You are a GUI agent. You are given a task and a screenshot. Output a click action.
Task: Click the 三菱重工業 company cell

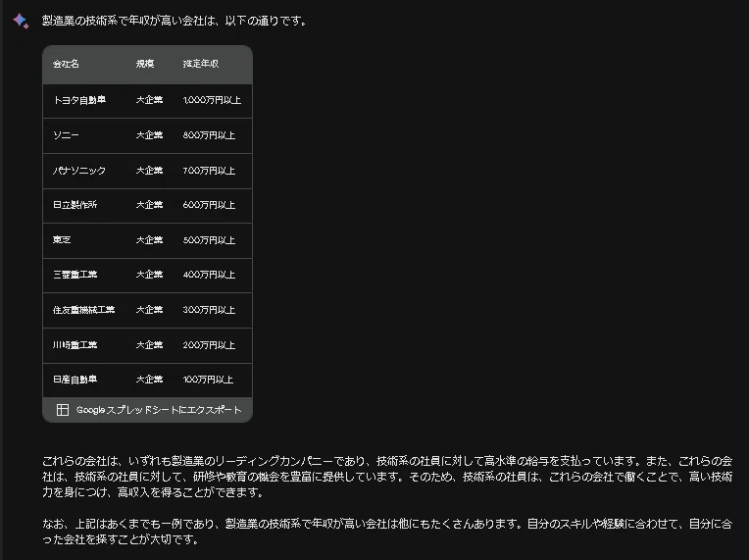(x=75, y=275)
